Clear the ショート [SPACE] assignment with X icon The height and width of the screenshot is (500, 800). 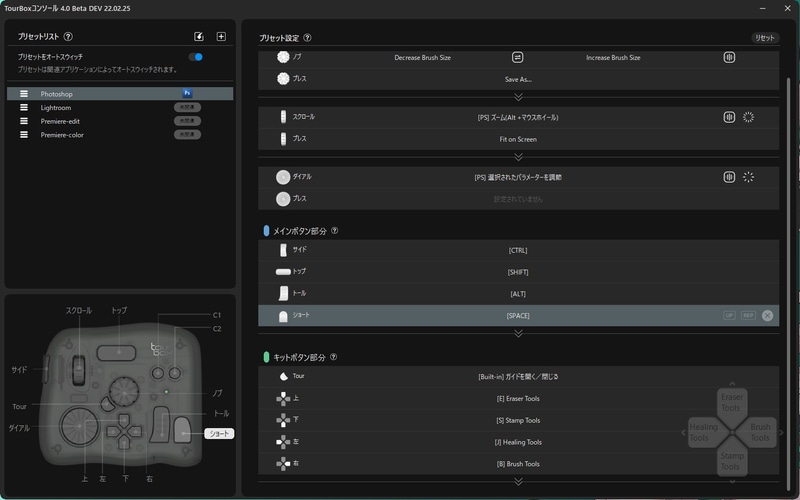click(767, 315)
